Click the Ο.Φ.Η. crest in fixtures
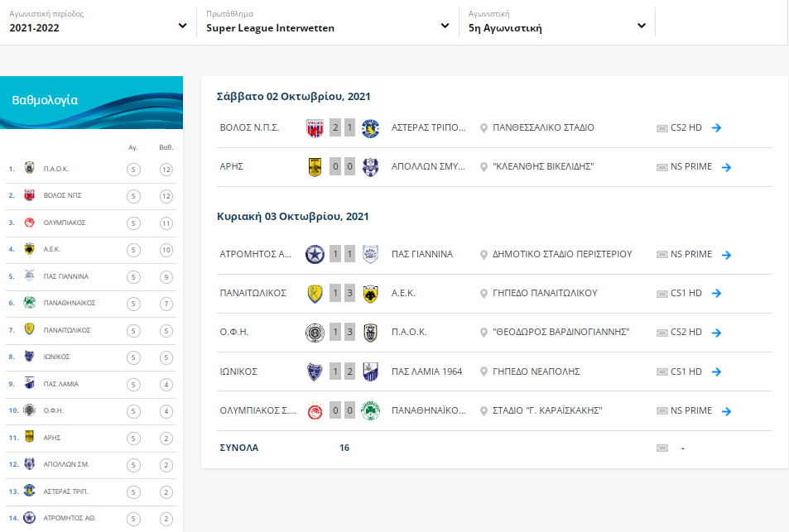This screenshot has width=789, height=532. [315, 333]
